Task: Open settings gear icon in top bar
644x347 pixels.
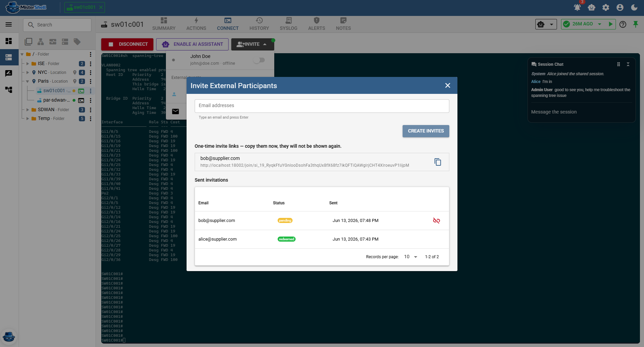Action: [x=606, y=7]
